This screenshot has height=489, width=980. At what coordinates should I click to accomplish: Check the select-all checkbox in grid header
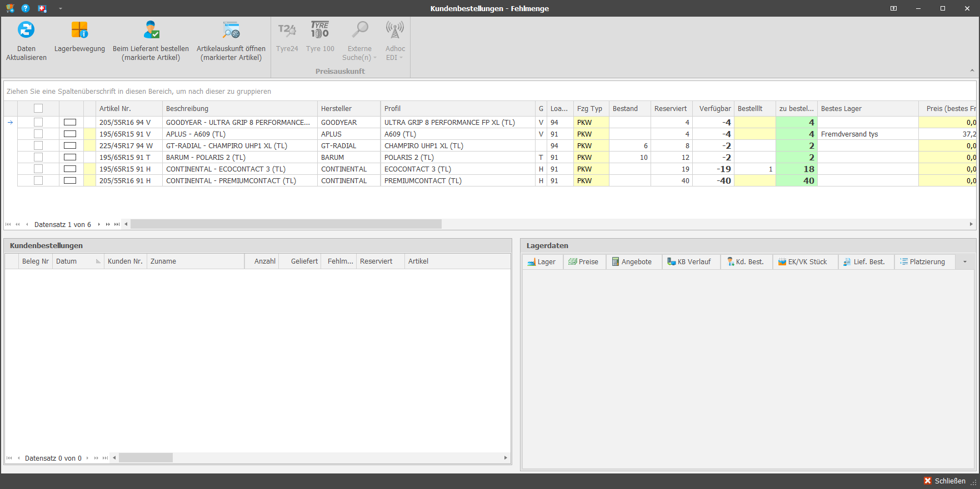coord(38,108)
